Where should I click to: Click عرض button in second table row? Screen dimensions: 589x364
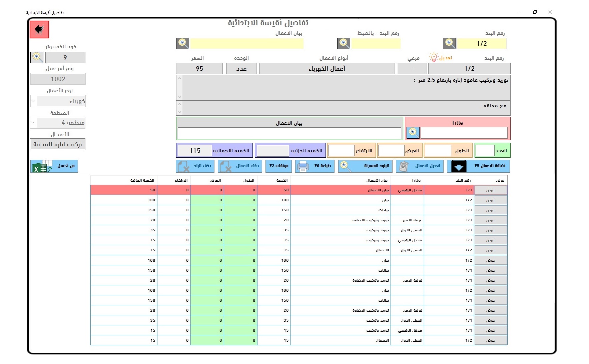(491, 200)
